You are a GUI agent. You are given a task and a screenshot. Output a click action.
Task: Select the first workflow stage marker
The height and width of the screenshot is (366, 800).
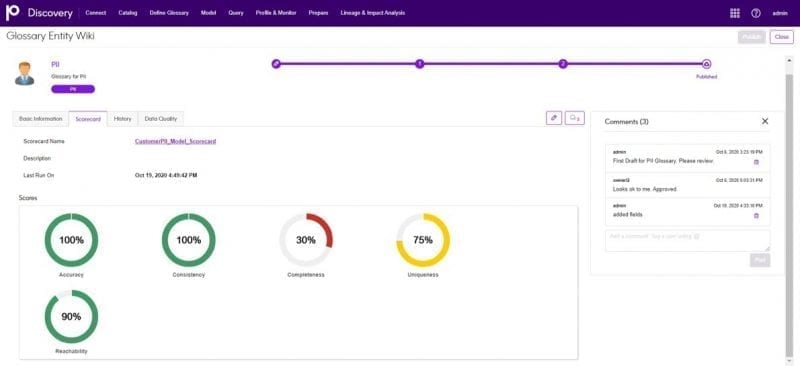[276, 64]
